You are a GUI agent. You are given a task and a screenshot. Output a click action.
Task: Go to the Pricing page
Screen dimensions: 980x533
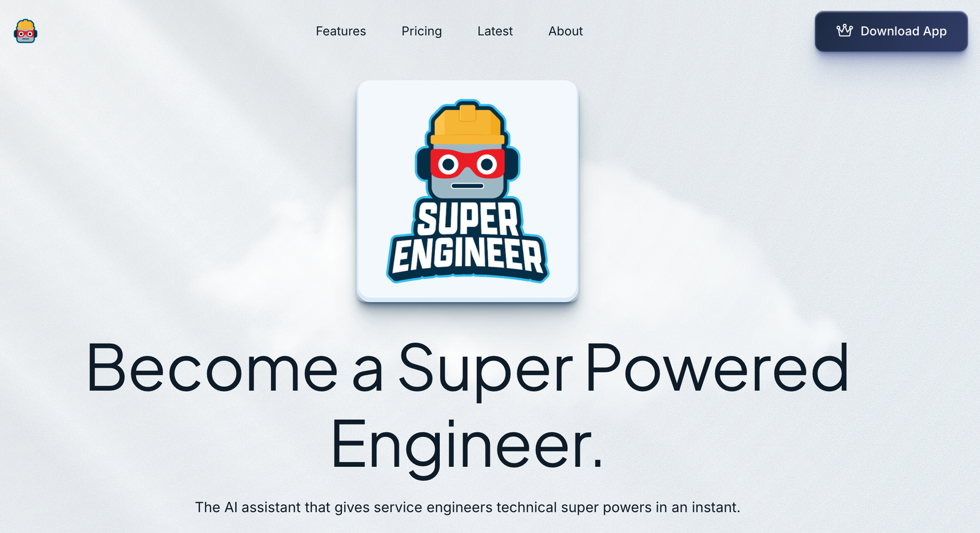[421, 31]
